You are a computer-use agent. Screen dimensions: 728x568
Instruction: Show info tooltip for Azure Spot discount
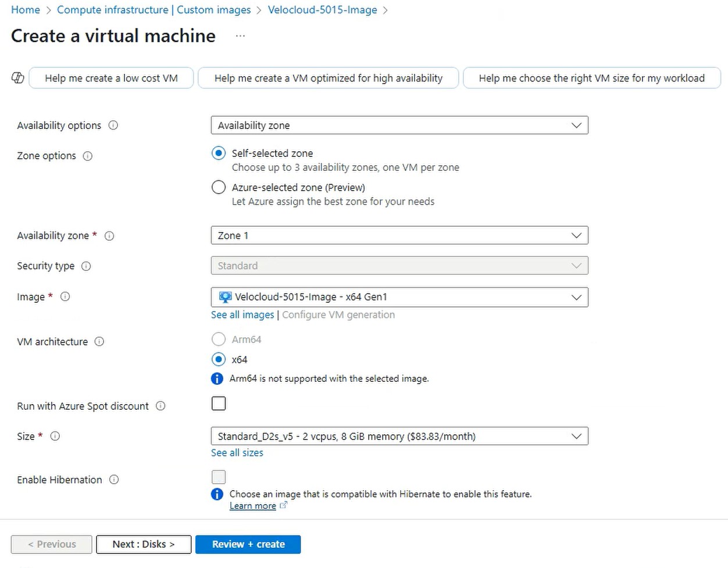pos(160,406)
